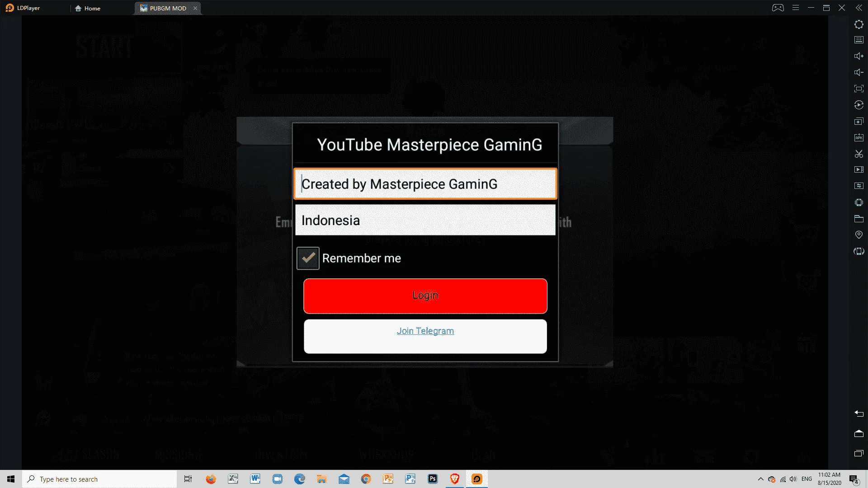This screenshot has height=488, width=868.
Task: Open system volume tray icon
Action: tap(793, 479)
